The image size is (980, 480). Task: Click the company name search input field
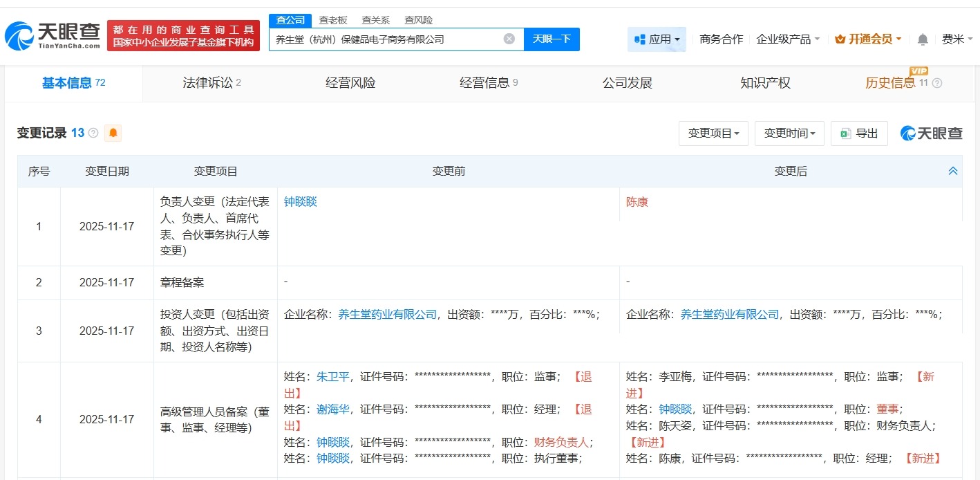(387, 39)
